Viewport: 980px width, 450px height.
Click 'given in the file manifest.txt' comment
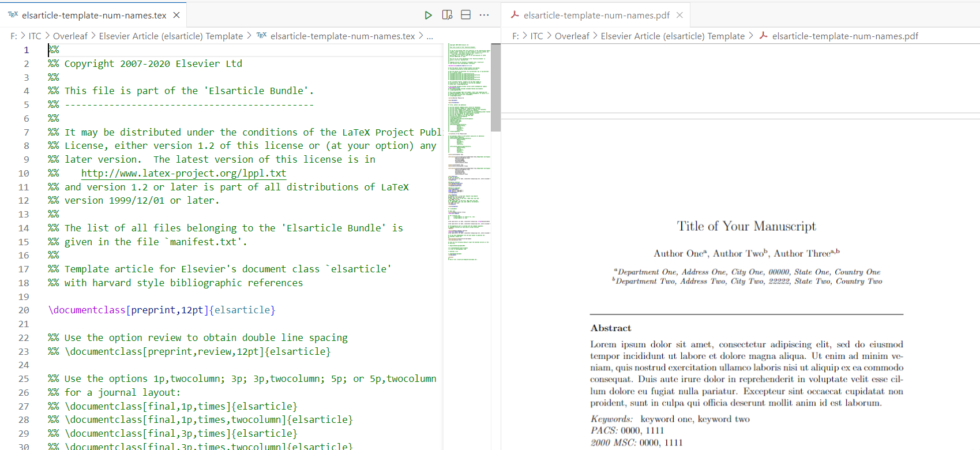(x=148, y=242)
